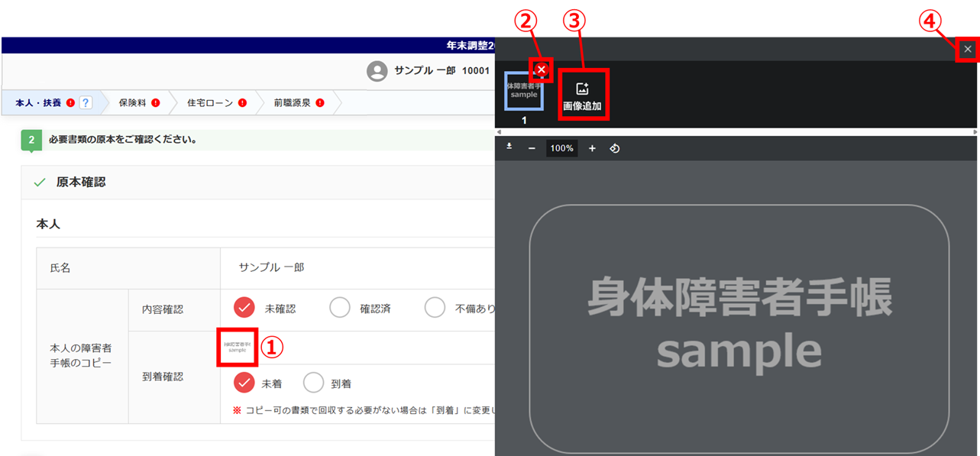980x456 pixels.
Task: Click the 原本確認 section header
Action: tap(258, 183)
